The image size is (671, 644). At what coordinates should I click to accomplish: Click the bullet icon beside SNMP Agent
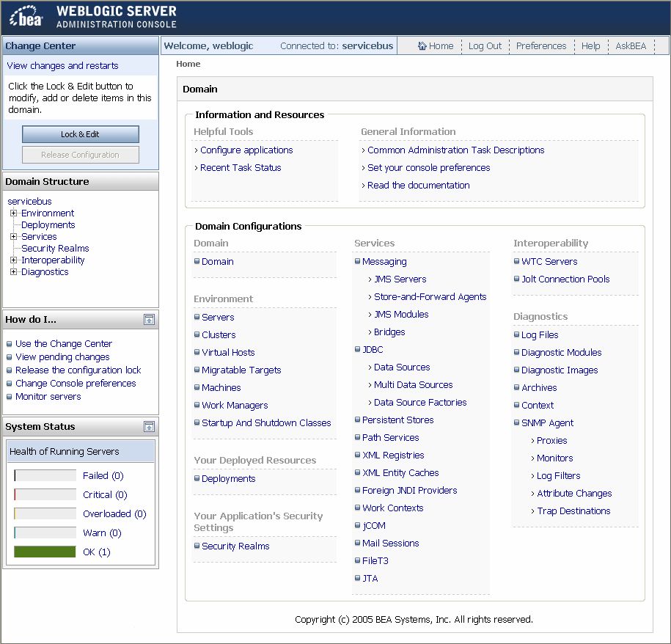(x=516, y=422)
